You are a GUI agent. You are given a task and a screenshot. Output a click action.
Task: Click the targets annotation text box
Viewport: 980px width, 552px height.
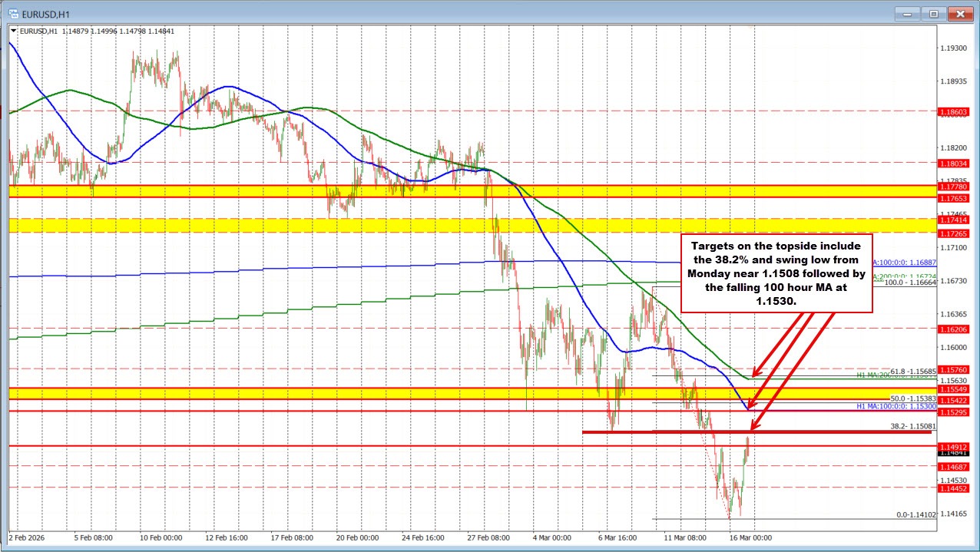tap(776, 273)
